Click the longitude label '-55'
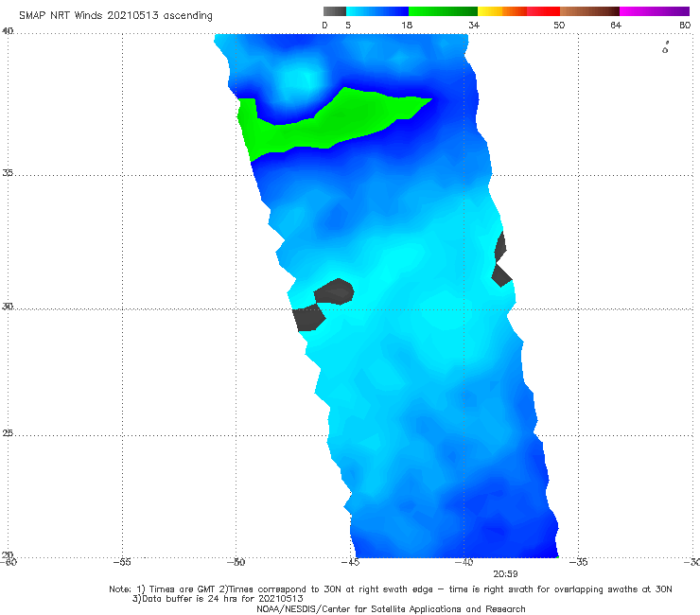Screen dimensions: 700x615 click(x=122, y=562)
